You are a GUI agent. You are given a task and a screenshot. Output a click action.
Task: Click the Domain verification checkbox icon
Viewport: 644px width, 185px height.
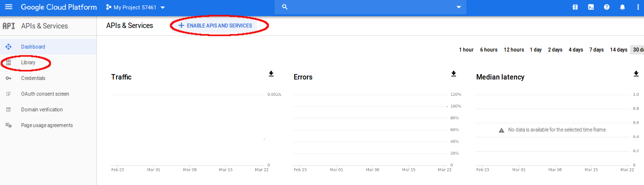pyautogui.click(x=8, y=109)
